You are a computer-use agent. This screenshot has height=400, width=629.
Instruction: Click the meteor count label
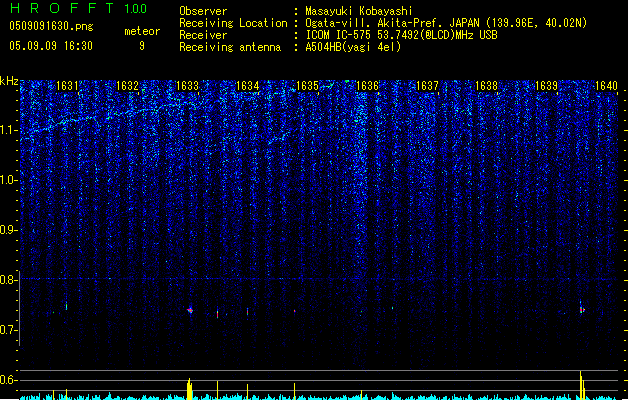[142, 31]
